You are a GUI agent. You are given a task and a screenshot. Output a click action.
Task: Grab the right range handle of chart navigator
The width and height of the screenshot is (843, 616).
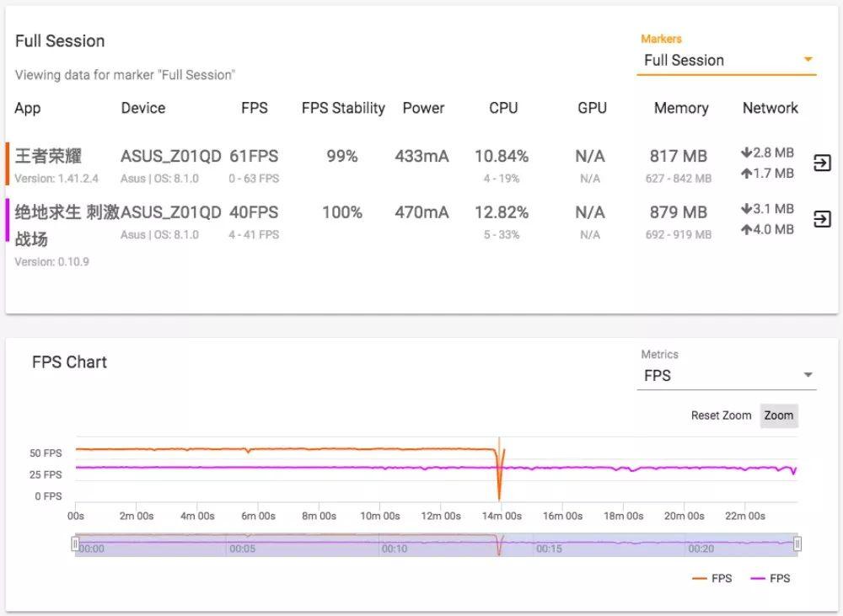pos(797,544)
